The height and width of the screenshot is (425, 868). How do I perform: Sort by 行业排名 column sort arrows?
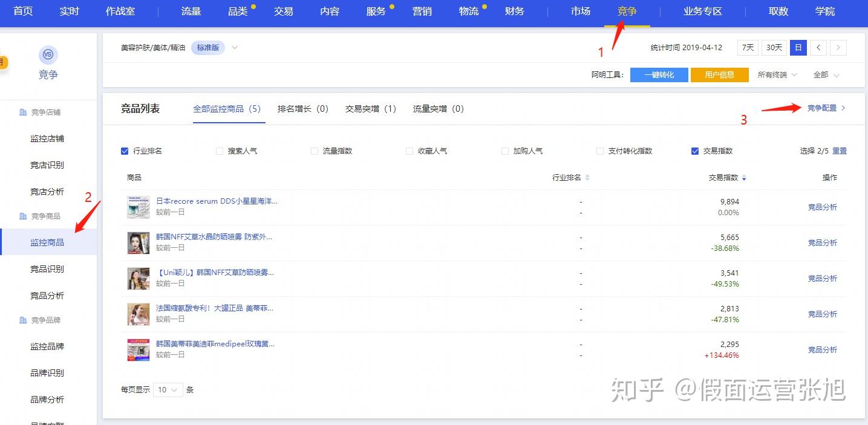point(587,178)
